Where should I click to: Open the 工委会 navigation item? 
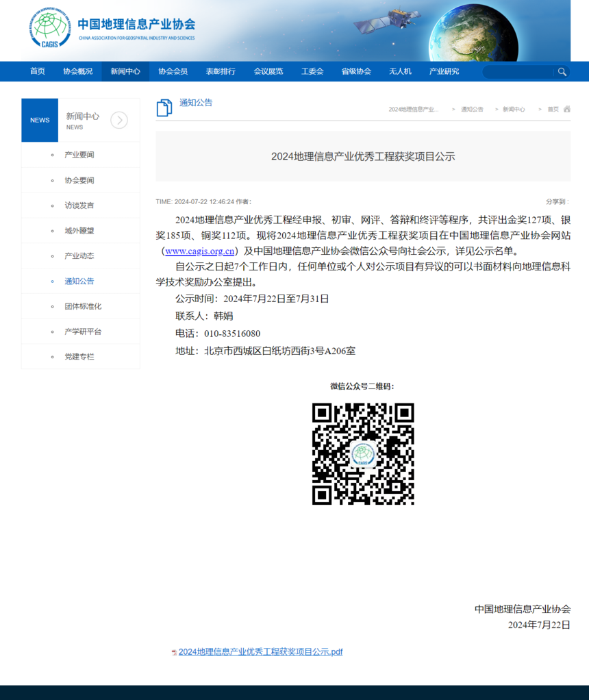pos(312,71)
